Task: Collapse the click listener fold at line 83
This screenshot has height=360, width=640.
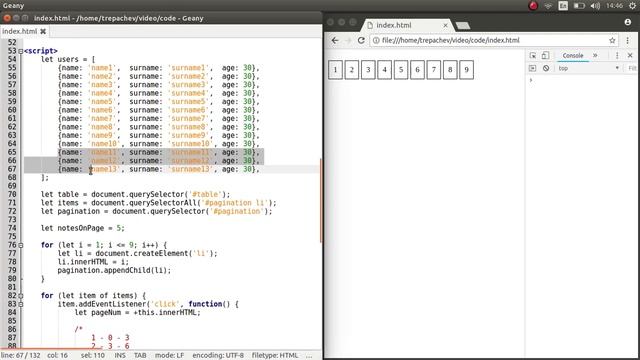Action: pos(20,304)
